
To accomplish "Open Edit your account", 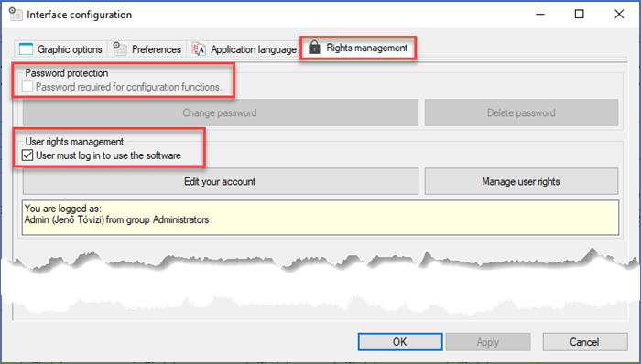I will [221, 181].
